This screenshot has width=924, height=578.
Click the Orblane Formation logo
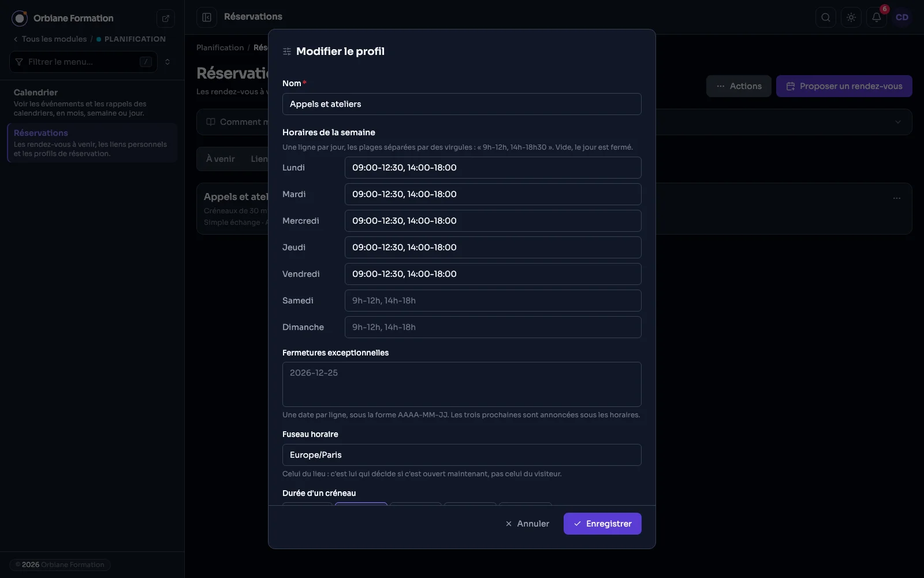click(20, 18)
